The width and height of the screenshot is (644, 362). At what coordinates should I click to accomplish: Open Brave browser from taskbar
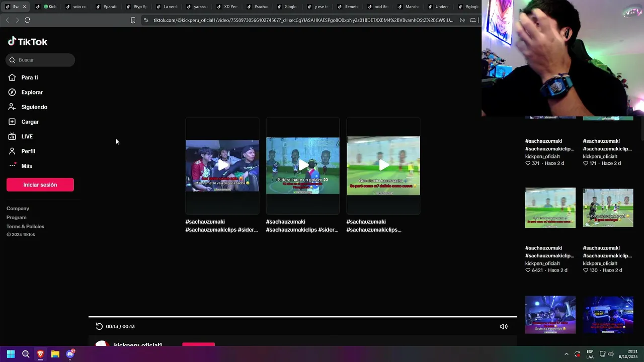click(40, 354)
